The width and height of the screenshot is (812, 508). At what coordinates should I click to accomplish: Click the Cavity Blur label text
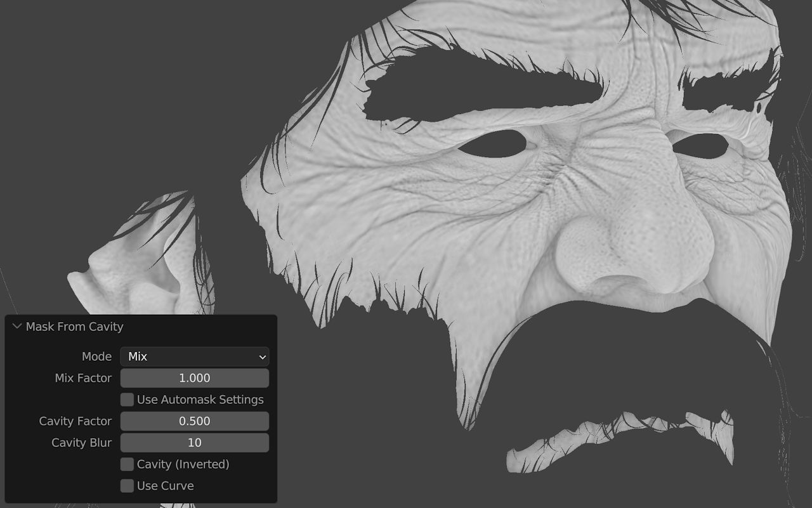(81, 443)
